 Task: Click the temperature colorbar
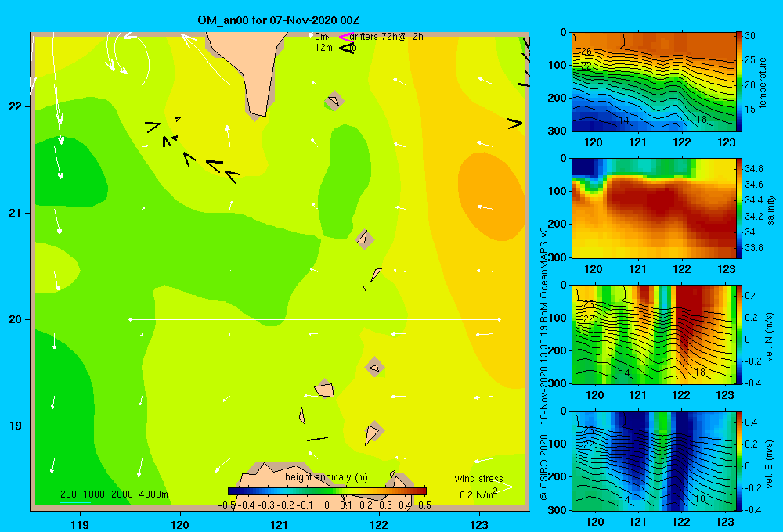click(738, 82)
